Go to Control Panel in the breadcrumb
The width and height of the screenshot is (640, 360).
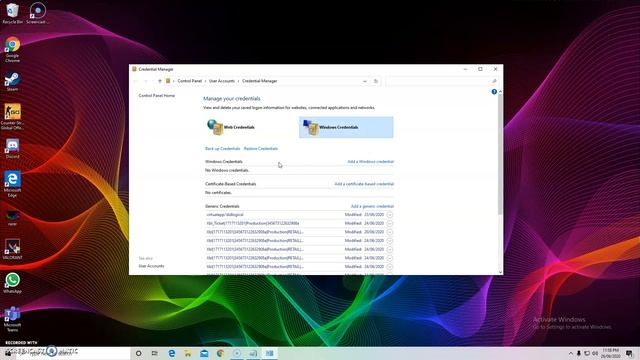pos(190,81)
